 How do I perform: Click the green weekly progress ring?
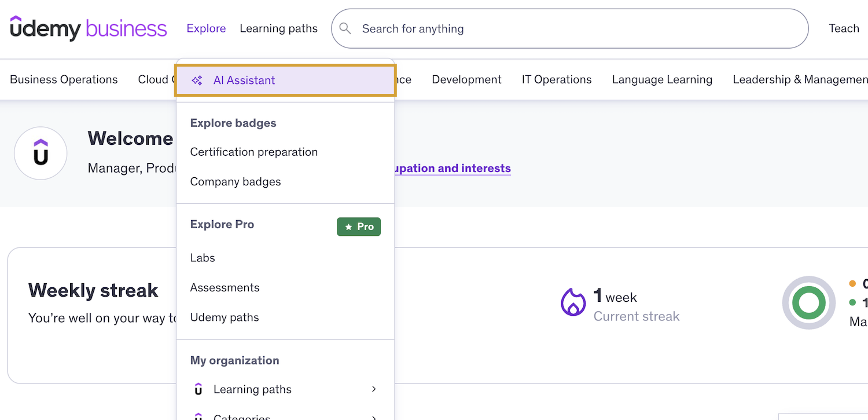coord(808,302)
